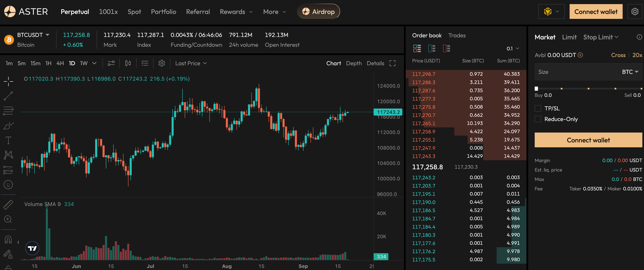Select the text annotation tool
The width and height of the screenshot is (644, 270).
pyautogui.click(x=8, y=140)
